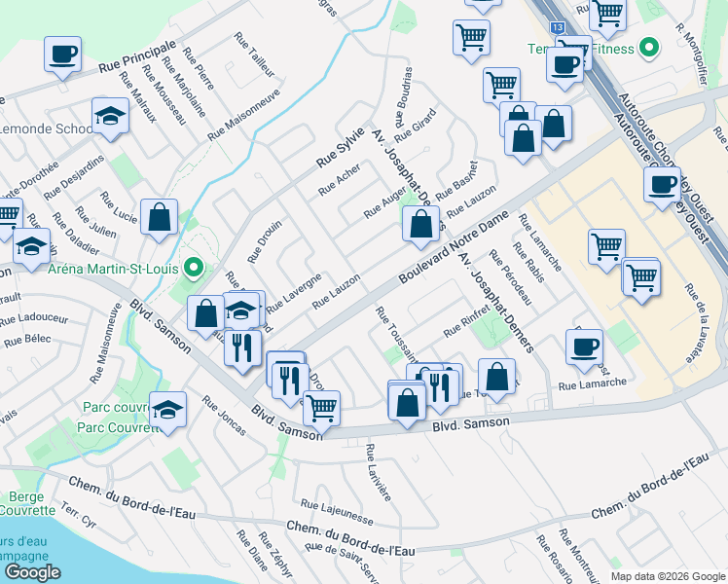Viewport: 728px width, 584px height.
Task: Select the cart marker above the shopping bag cluster
Action: [501, 87]
